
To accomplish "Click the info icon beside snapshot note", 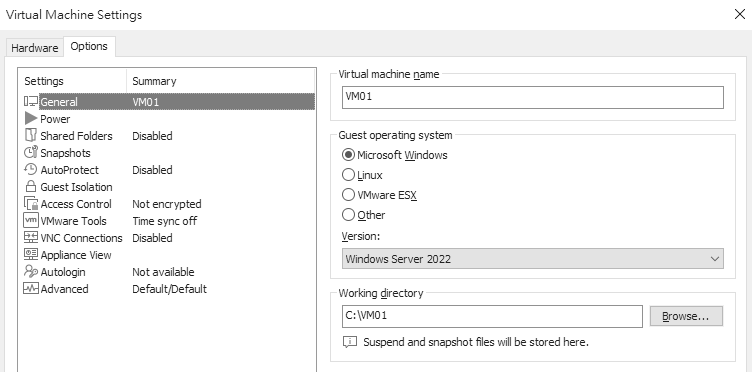I will [350, 342].
